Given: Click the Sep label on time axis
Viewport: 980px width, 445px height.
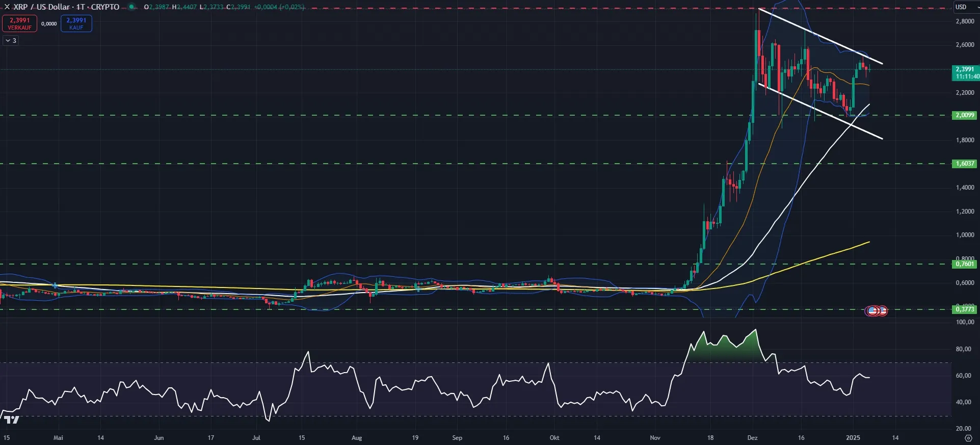Looking at the screenshot, I should [457, 438].
